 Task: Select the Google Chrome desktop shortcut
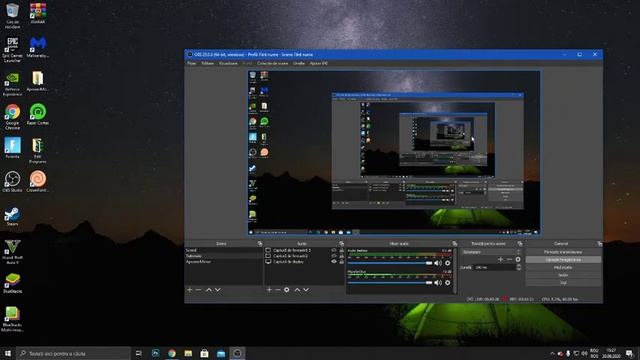pyautogui.click(x=12, y=117)
